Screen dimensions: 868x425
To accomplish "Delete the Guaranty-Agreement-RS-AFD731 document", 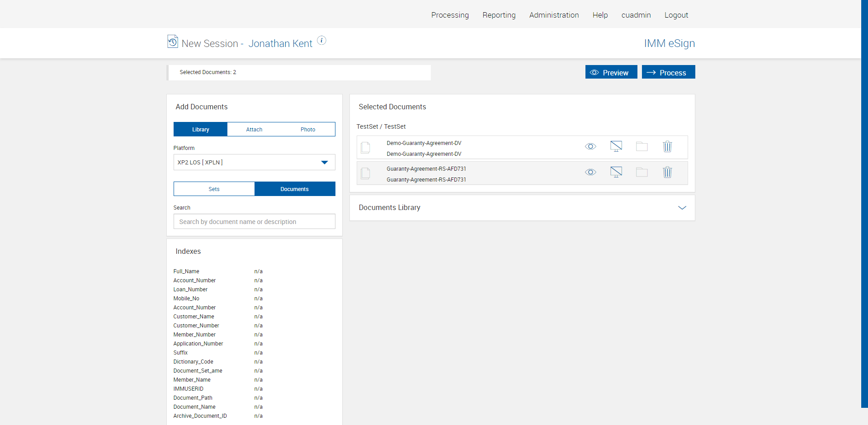I will tap(667, 173).
